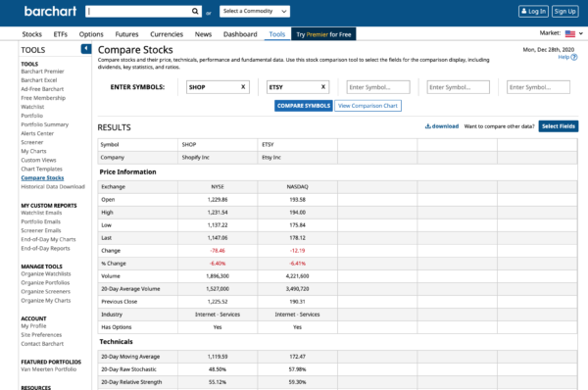Click the barchart logo

pos(50,11)
